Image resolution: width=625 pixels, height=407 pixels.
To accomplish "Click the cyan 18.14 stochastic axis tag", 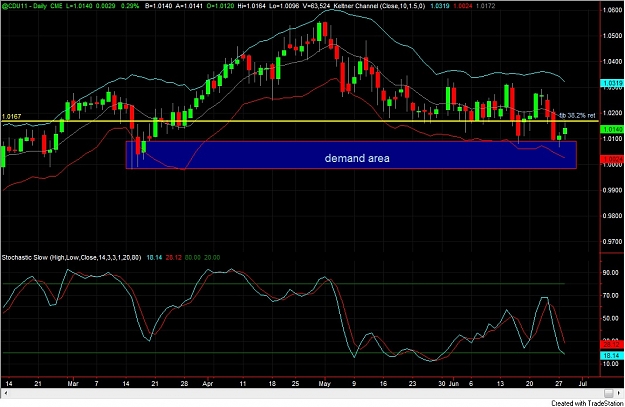I will (612, 355).
